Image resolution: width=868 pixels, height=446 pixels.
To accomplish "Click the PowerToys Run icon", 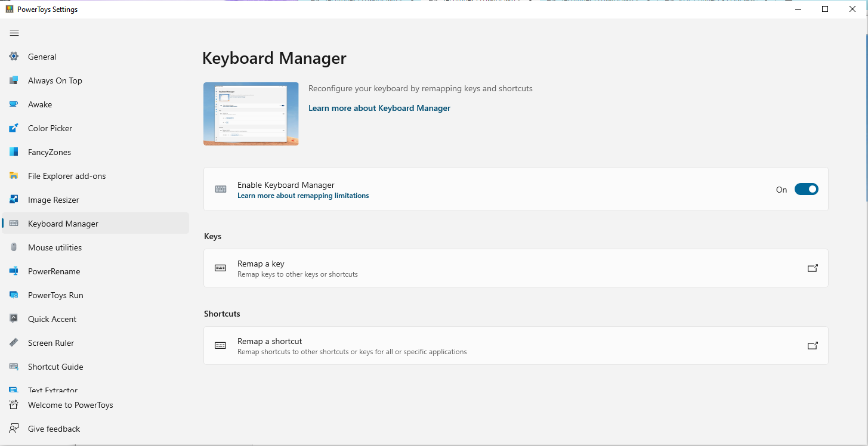I will [x=14, y=295].
